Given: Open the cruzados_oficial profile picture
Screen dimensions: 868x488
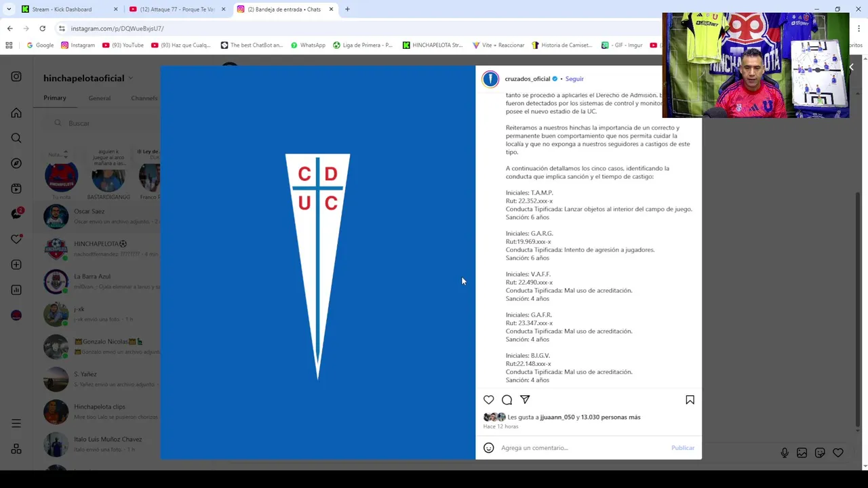Looking at the screenshot, I should (x=490, y=79).
